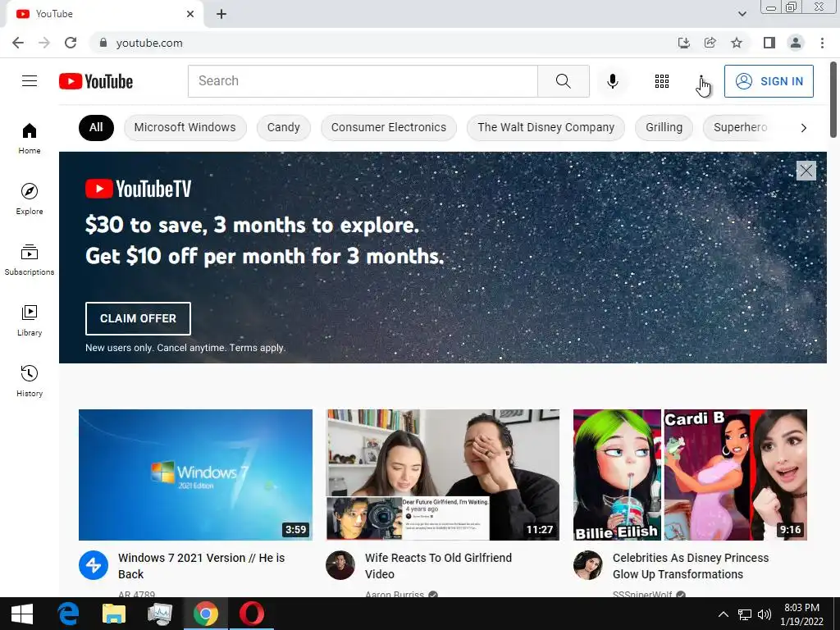The height and width of the screenshot is (630, 840).
Task: Open the YouTube hamburger guide menu
Action: click(30, 81)
